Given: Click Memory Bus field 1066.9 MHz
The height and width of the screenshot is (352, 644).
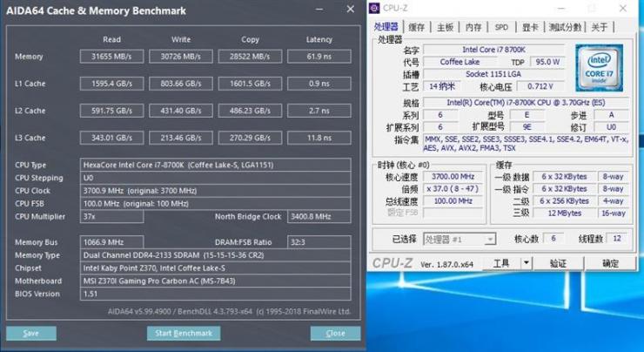Looking at the screenshot, I should coord(111,242).
